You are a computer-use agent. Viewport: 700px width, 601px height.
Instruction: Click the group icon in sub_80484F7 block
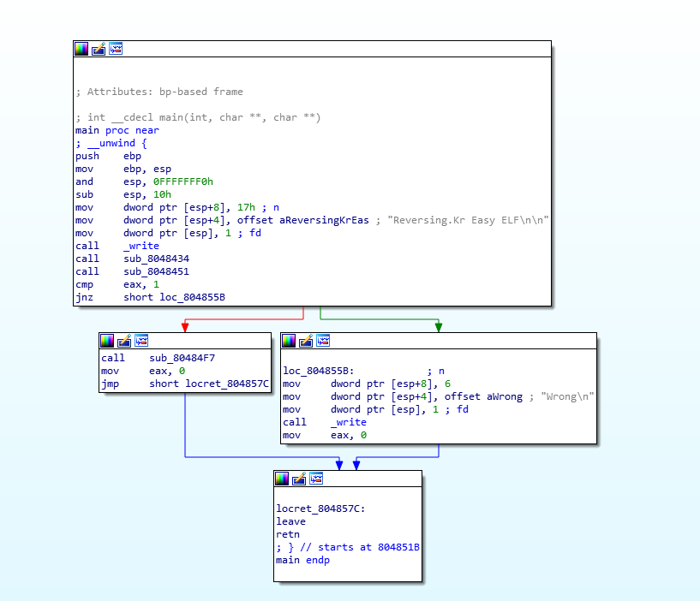point(141,341)
